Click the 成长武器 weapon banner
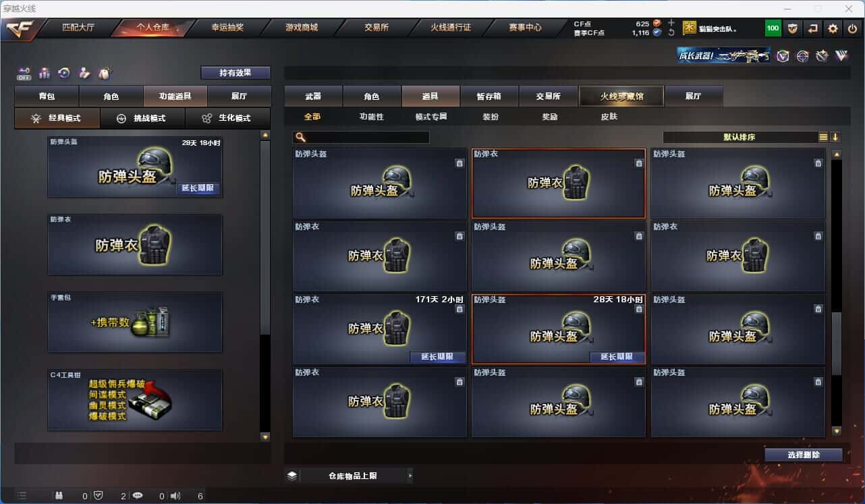The image size is (865, 504). tap(724, 55)
